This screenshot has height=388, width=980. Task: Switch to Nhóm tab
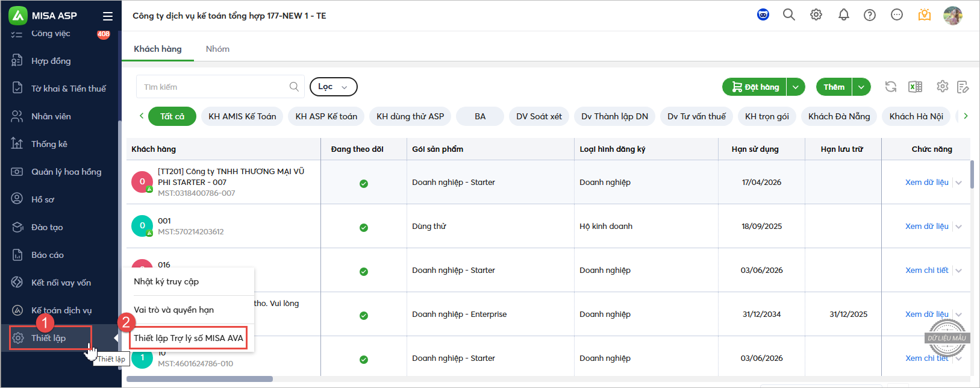click(x=217, y=49)
